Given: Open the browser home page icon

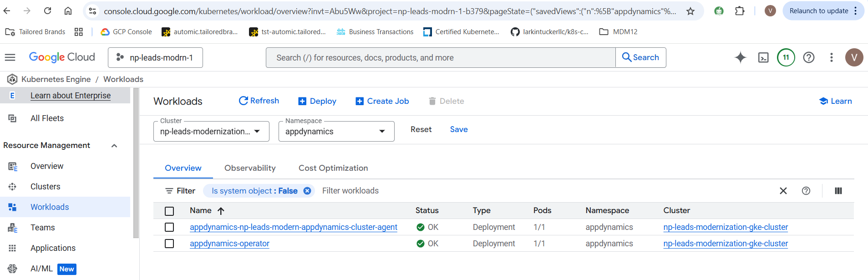Looking at the screenshot, I should (x=68, y=11).
